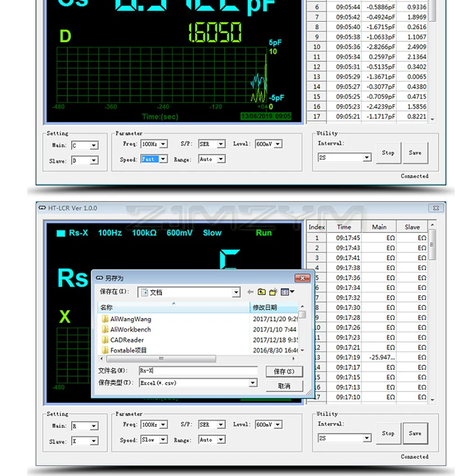Screen dimensions: 476x476
Task: Select the CADReader folder
Action: click(127, 340)
